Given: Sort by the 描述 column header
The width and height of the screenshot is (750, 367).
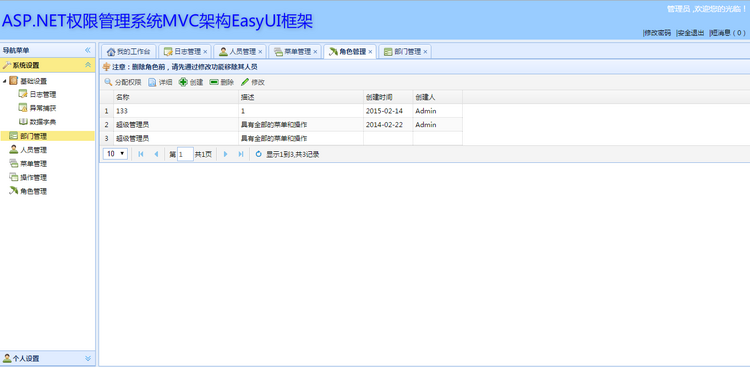Looking at the screenshot, I should click(x=301, y=97).
